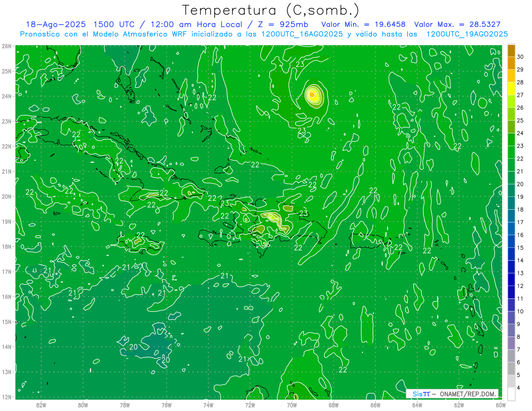The height and width of the screenshot is (411, 532).
Task: Click the "74W" longitude axis label
Action: click(208, 405)
